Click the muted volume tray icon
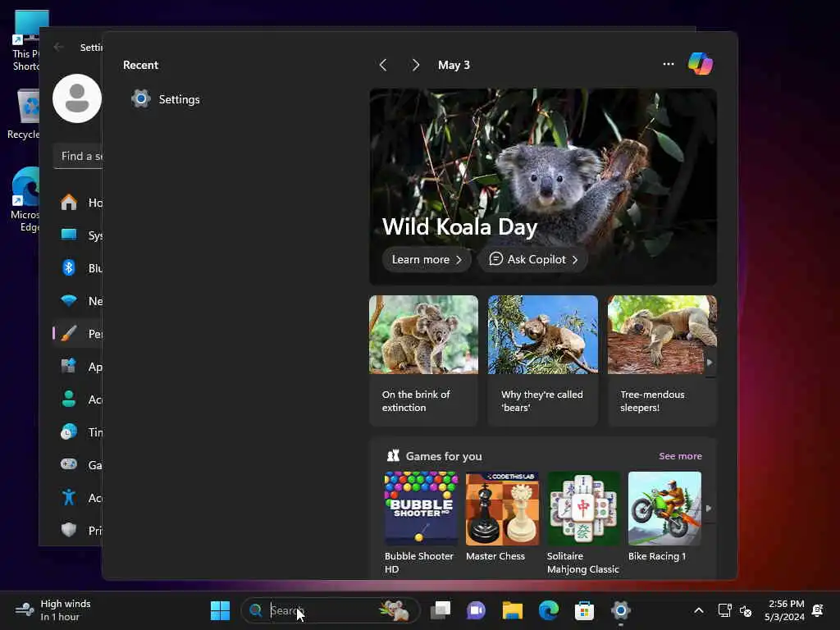This screenshot has height=630, width=840. tap(745, 610)
